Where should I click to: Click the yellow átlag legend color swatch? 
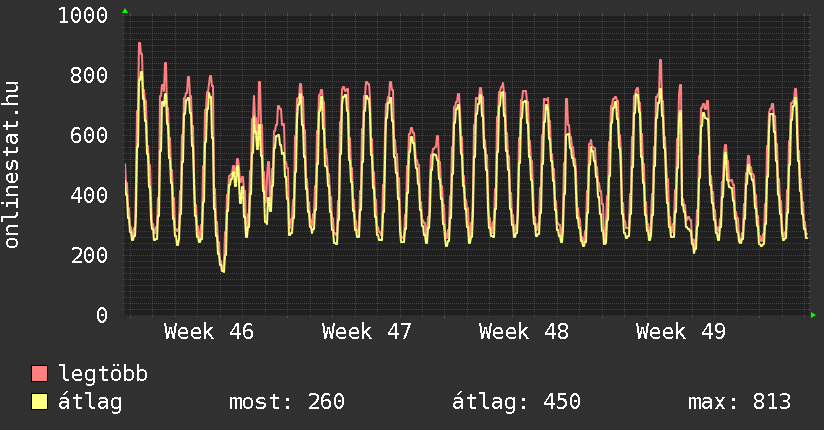point(40,402)
